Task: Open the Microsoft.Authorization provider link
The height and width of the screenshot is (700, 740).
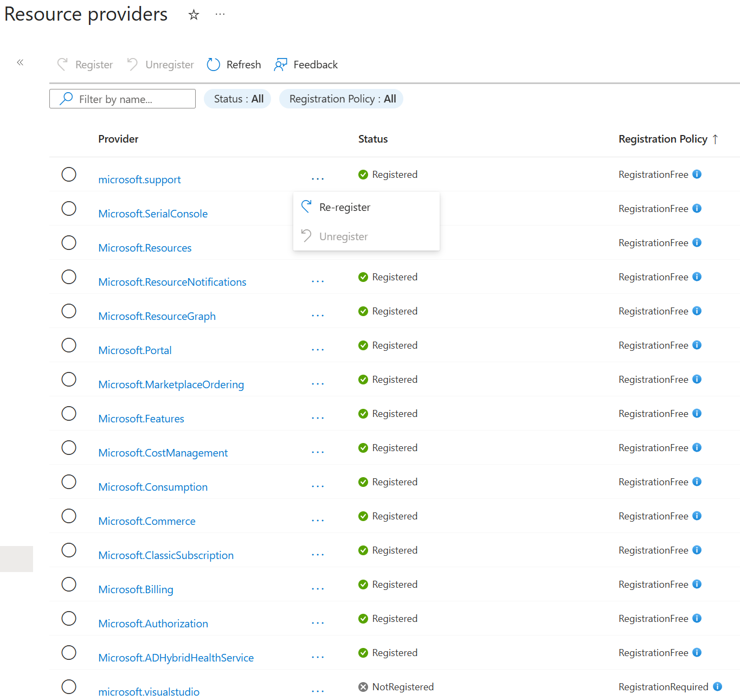Action: tap(153, 624)
